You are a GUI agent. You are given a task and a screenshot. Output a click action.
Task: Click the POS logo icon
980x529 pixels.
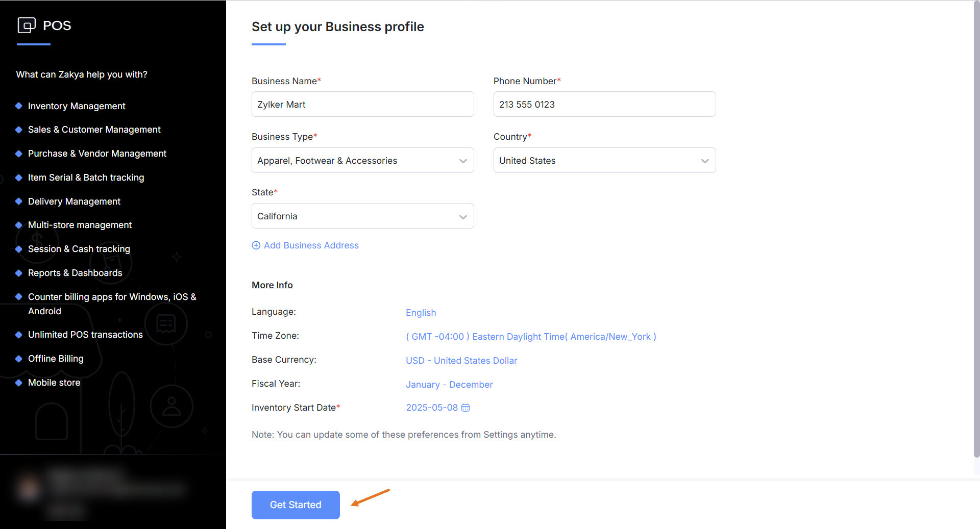[x=27, y=25]
